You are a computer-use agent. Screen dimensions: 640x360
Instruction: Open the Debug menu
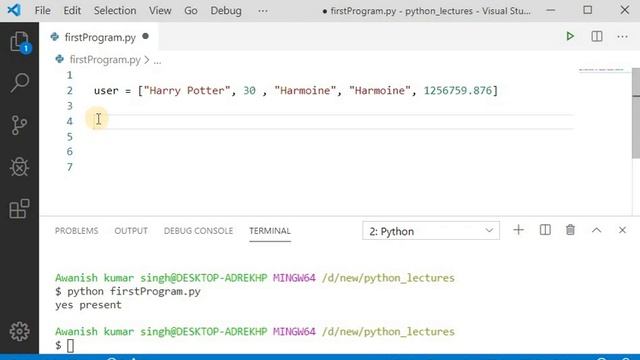point(226,11)
